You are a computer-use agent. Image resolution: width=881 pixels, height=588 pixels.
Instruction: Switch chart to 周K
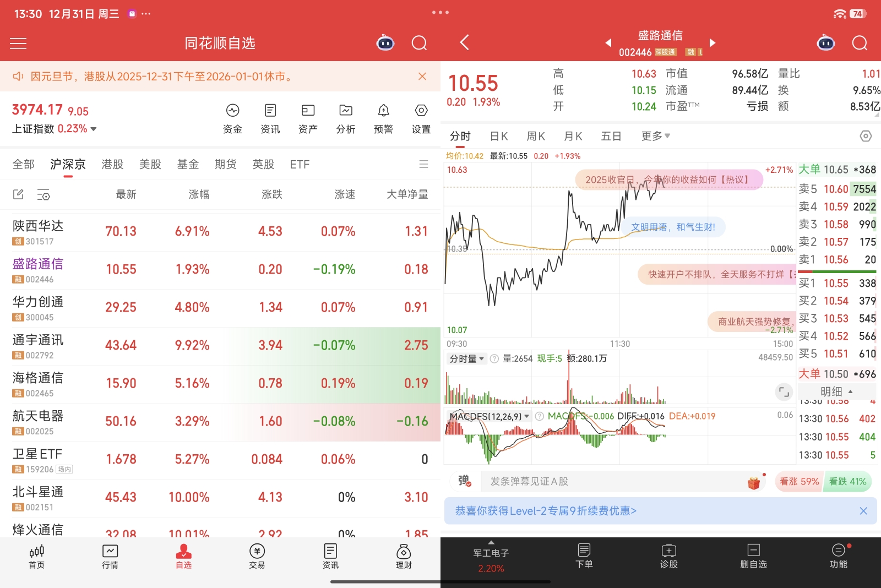(x=536, y=136)
